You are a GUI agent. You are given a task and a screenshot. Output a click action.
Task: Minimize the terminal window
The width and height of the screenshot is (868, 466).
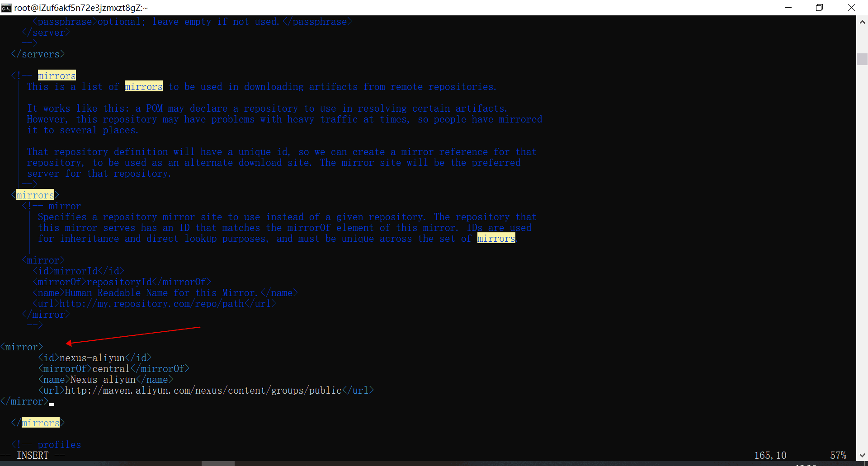(x=788, y=8)
